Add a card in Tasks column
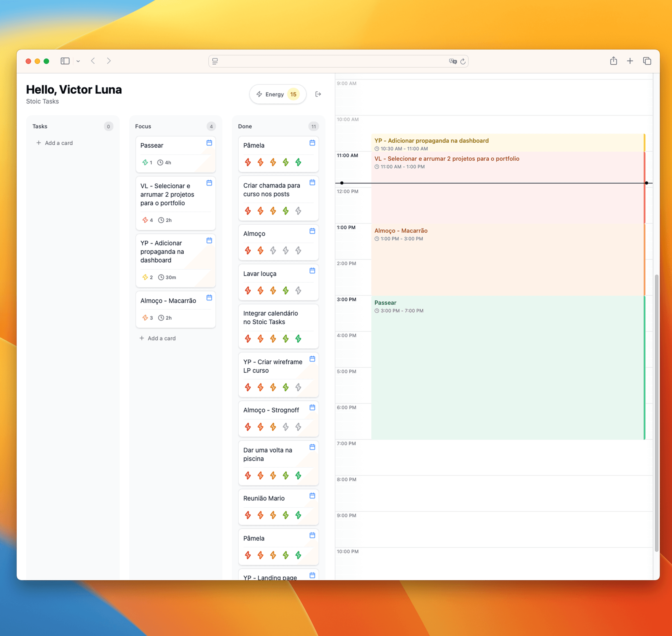Screen dimensions: 672x636 tap(54, 143)
